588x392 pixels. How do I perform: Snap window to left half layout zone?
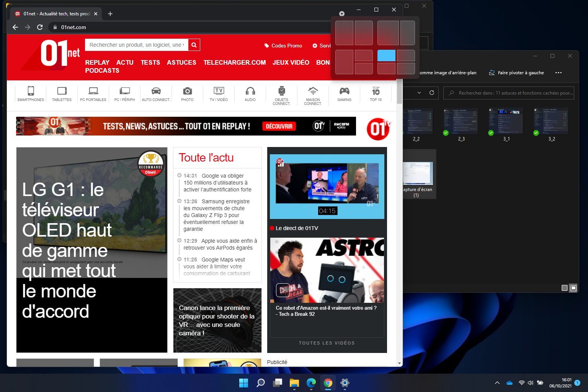coord(344,33)
